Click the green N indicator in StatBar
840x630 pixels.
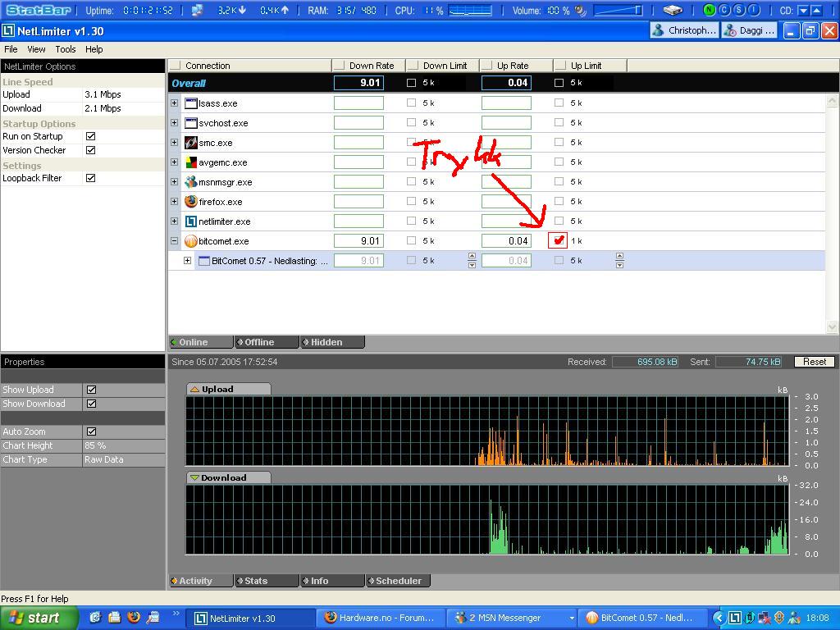click(x=709, y=10)
